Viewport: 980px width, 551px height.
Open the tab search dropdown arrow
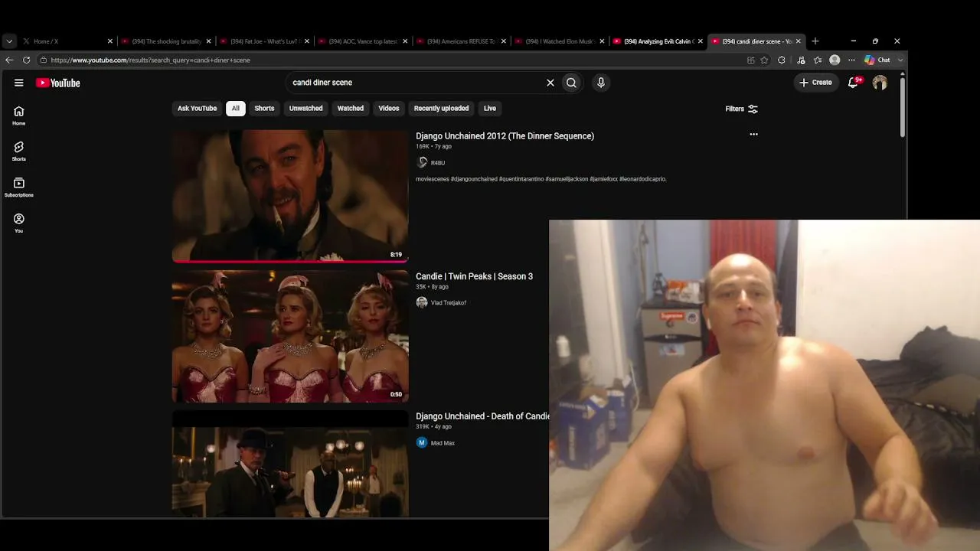pos(9,41)
